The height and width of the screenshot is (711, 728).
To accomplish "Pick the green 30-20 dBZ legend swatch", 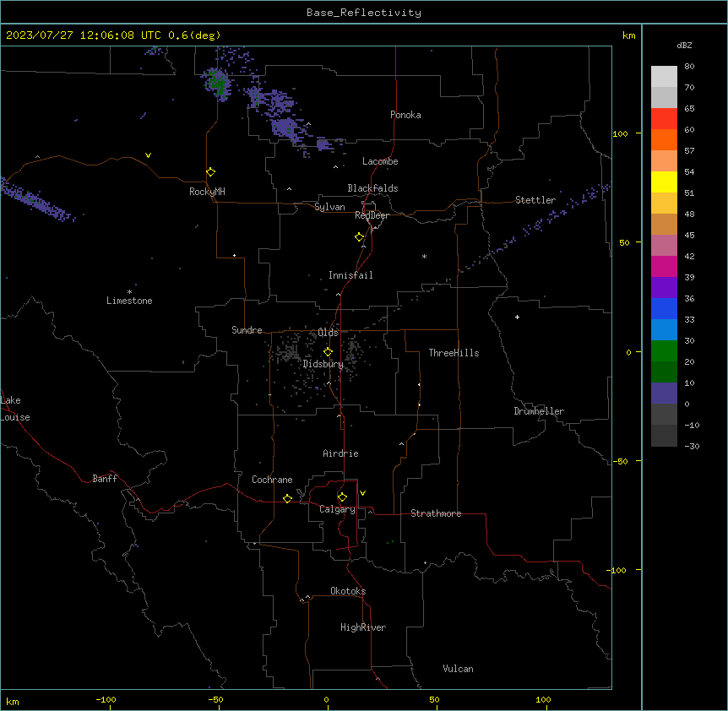I will tap(664, 351).
